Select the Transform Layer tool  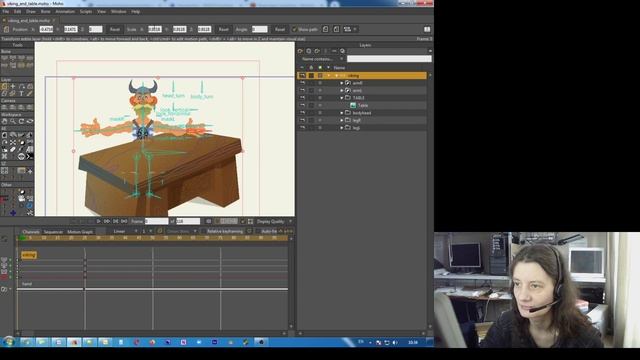[x=4, y=87]
